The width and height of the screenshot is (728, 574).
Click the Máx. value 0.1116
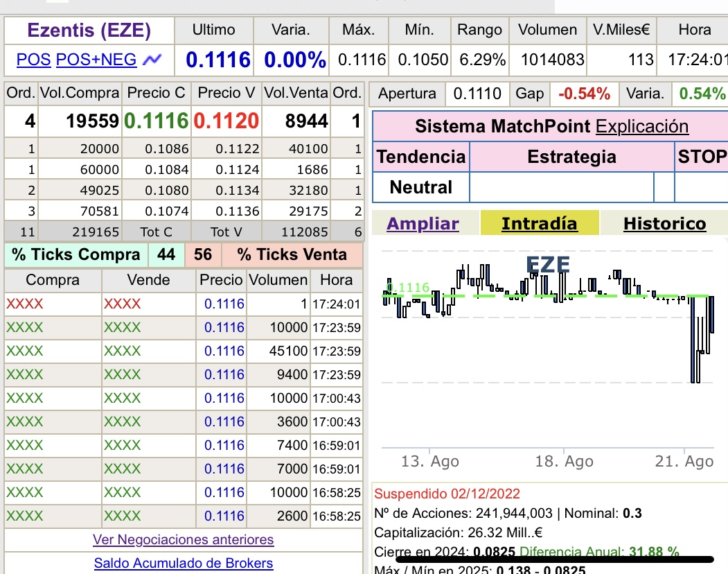[362, 60]
